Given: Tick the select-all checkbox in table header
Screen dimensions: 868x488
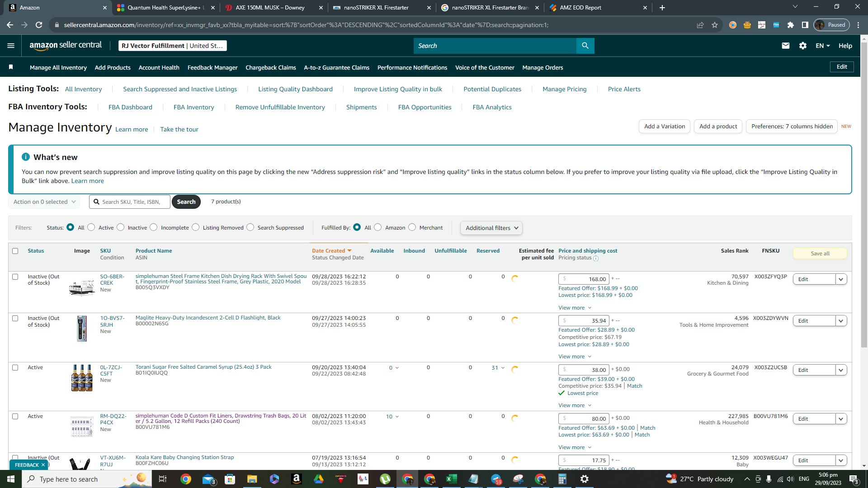Looking at the screenshot, I should coord(15,251).
